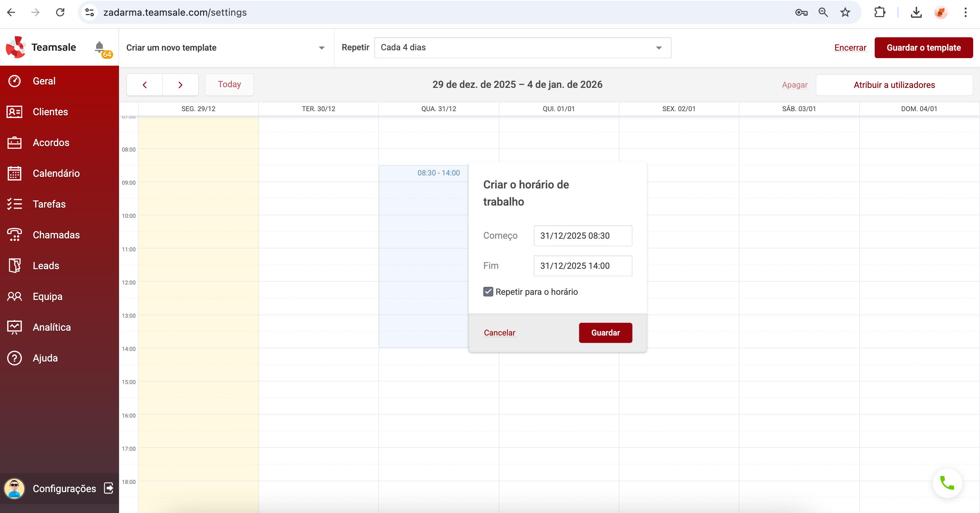Open the Cada 4 dias repeat dropdown
Screen dimensions: 980x513
pos(659,48)
